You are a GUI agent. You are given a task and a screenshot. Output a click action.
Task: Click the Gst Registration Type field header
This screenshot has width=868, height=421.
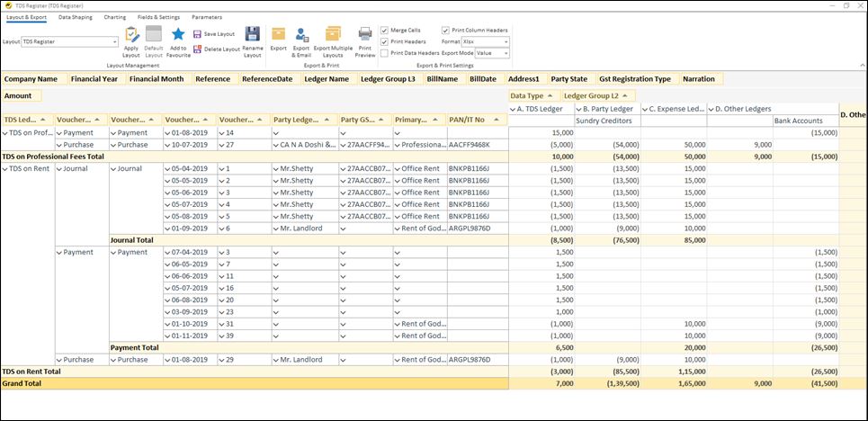[639, 79]
